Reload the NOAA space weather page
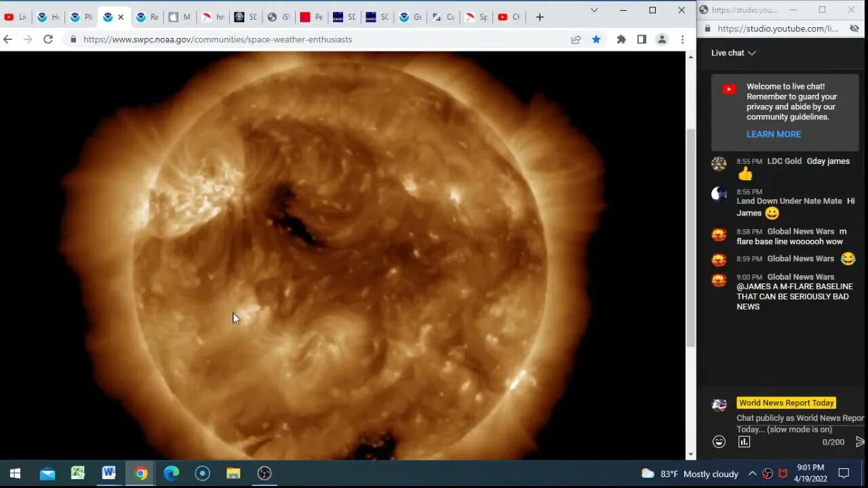 tap(48, 39)
